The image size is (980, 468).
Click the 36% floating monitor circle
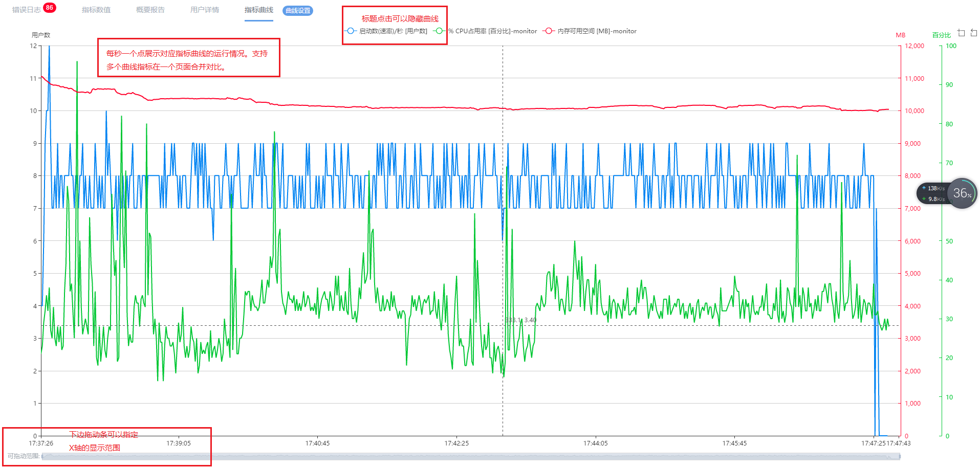click(962, 193)
